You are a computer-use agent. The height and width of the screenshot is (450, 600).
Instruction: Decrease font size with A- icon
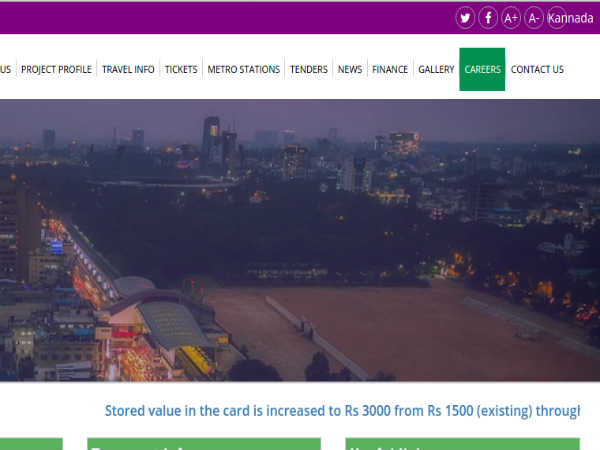[534, 18]
